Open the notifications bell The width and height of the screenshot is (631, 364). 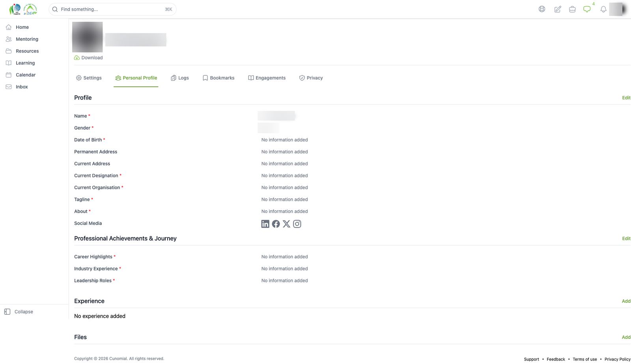click(x=603, y=9)
